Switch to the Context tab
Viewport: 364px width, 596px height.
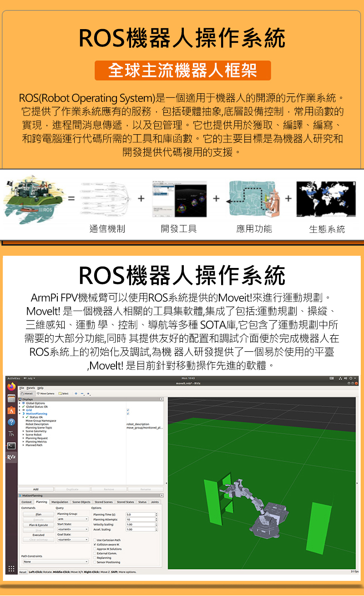point(26,502)
